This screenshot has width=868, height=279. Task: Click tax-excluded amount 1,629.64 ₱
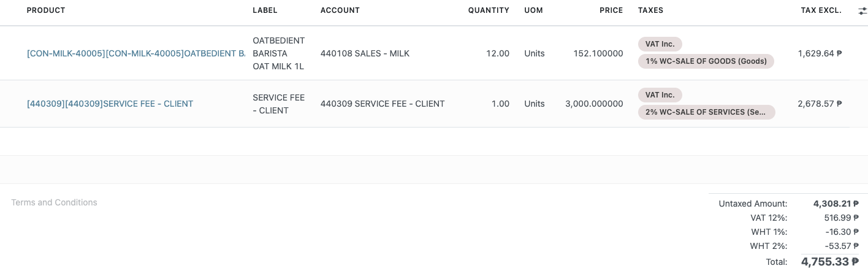(820, 53)
